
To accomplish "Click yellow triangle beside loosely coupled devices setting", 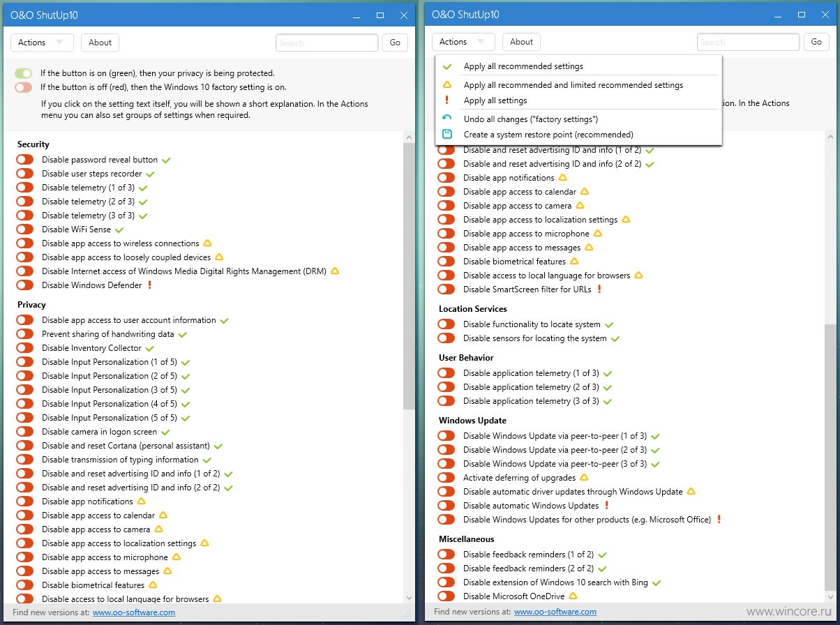I will pos(219,257).
